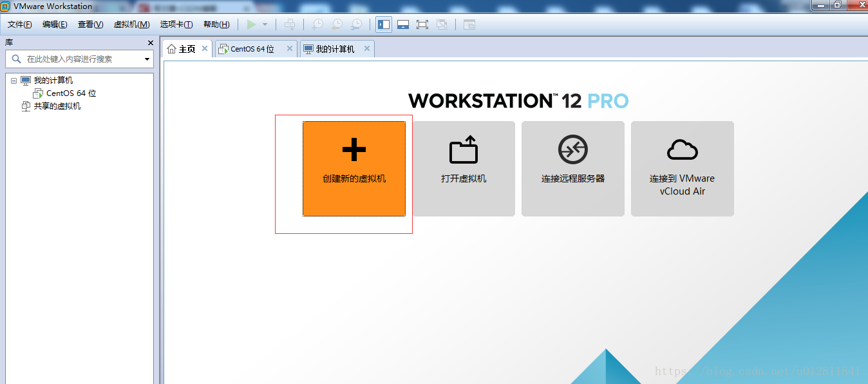Image resolution: width=868 pixels, height=384 pixels.
Task: Click the 连接到 VMware vCloud Air tile
Action: coord(683,169)
